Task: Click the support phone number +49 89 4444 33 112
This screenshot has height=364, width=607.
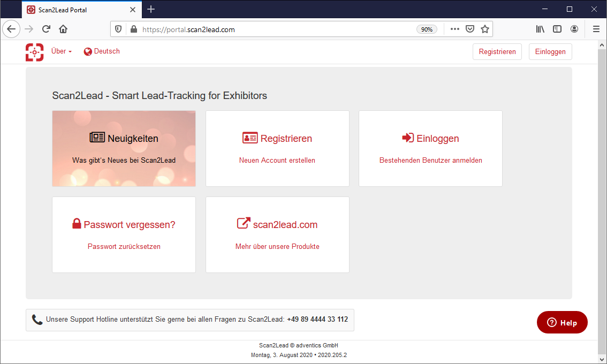Action: click(x=317, y=320)
